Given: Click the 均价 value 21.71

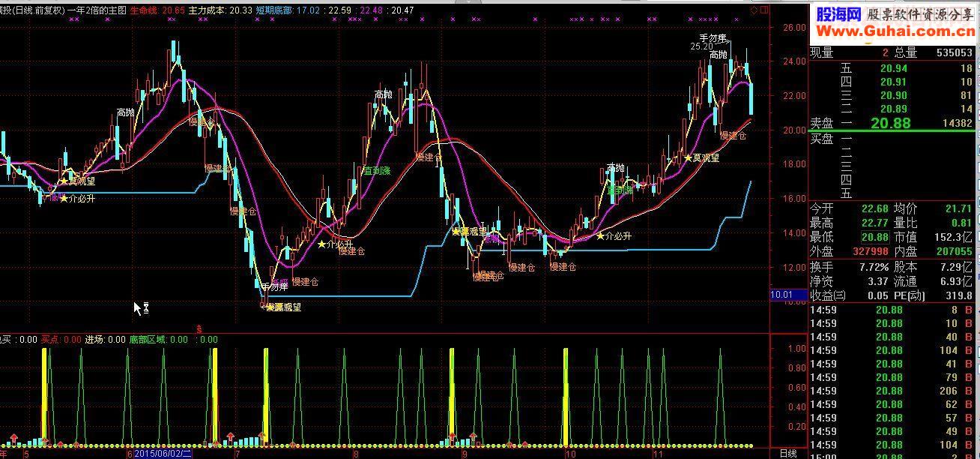Looking at the screenshot, I should click(x=958, y=208).
